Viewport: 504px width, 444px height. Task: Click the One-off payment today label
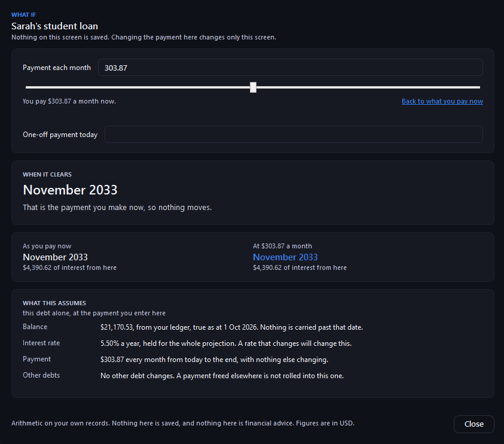60,135
